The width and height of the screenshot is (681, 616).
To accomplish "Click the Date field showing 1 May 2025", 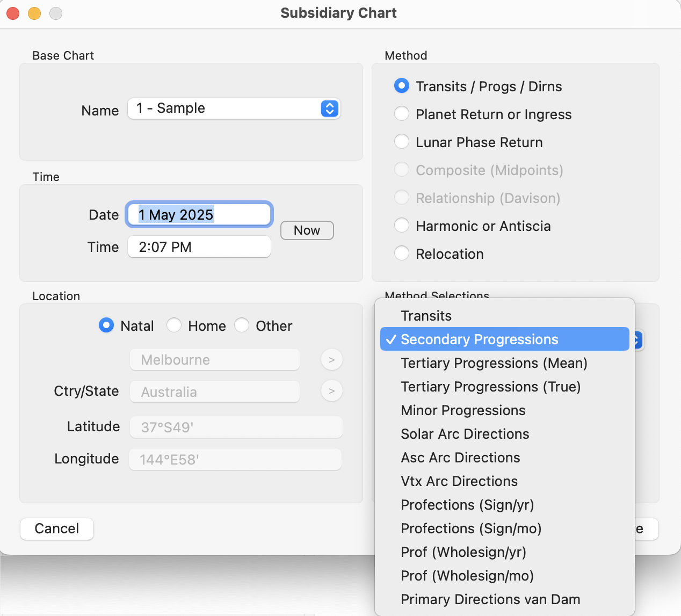I will point(199,214).
